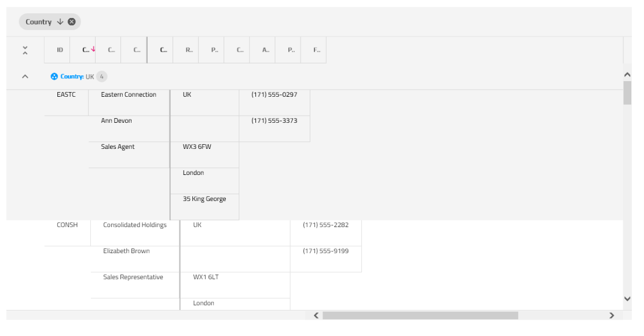The height and width of the screenshot is (336, 644).
Task: Select the A.. column header
Action: pyautogui.click(x=262, y=50)
